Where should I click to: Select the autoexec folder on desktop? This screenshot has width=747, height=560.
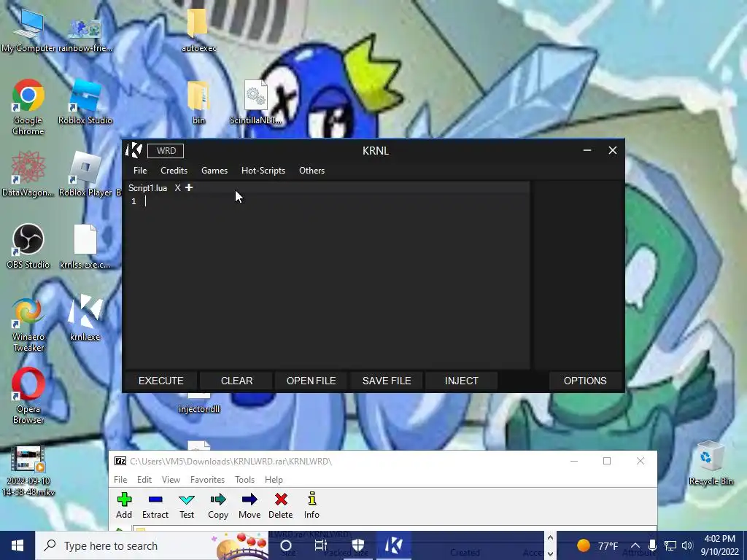(198, 31)
